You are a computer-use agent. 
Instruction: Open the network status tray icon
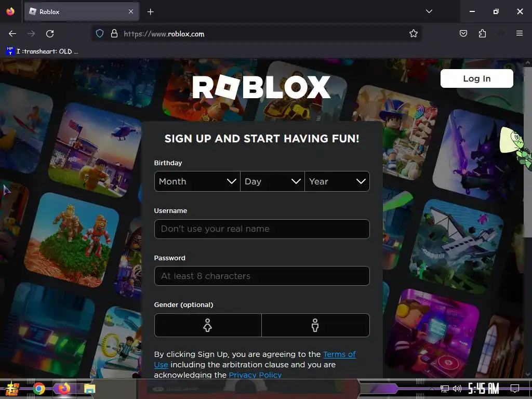pyautogui.click(x=445, y=389)
